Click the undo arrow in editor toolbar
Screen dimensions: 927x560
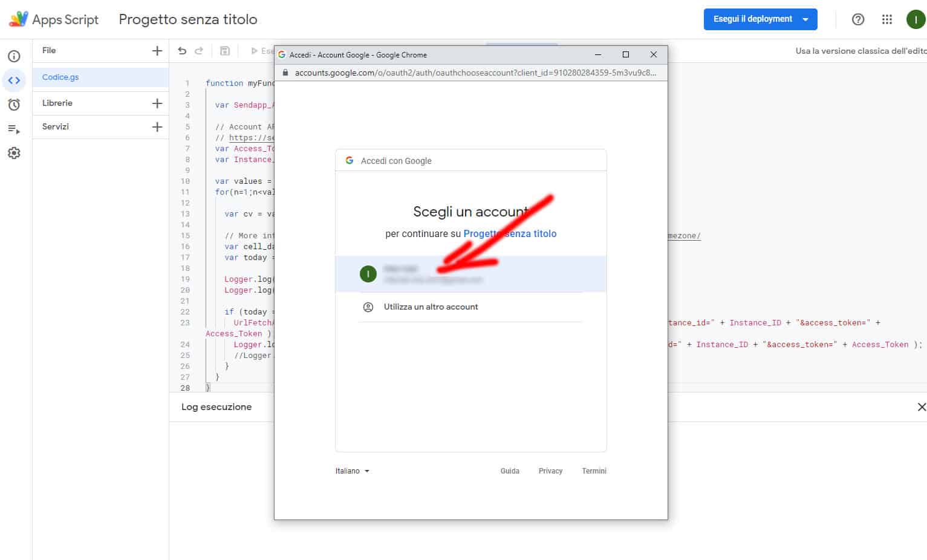pos(182,51)
